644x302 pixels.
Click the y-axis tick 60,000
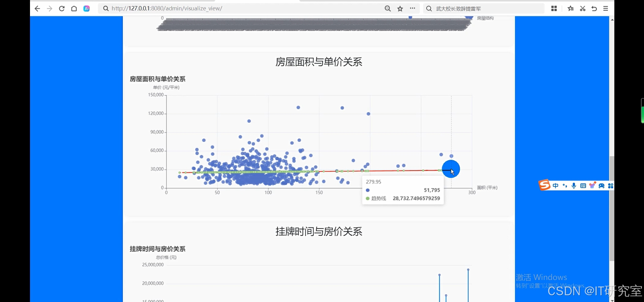pos(157,151)
